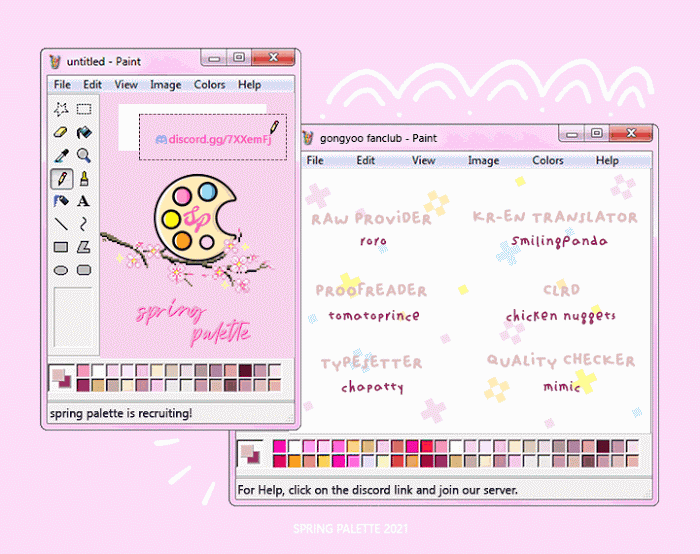Viewport: 700px width, 554px height.
Task: Click the Magnifier tool
Action: tap(84, 155)
